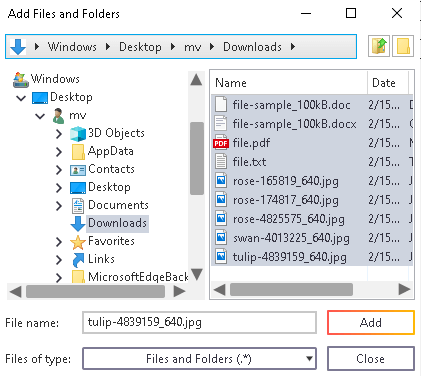
Task: Click tree panel horizontal scroll right arrow
Action: point(180,292)
